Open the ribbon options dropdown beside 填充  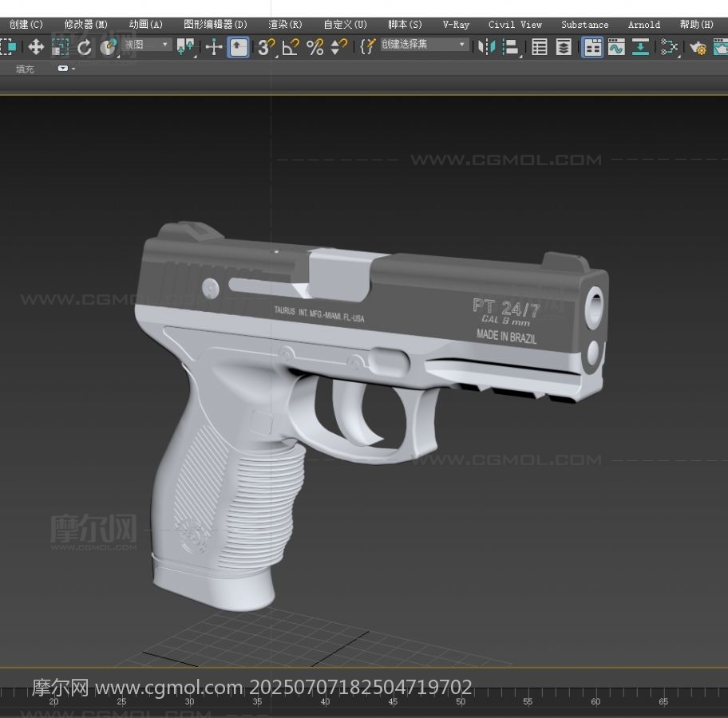click(65, 69)
